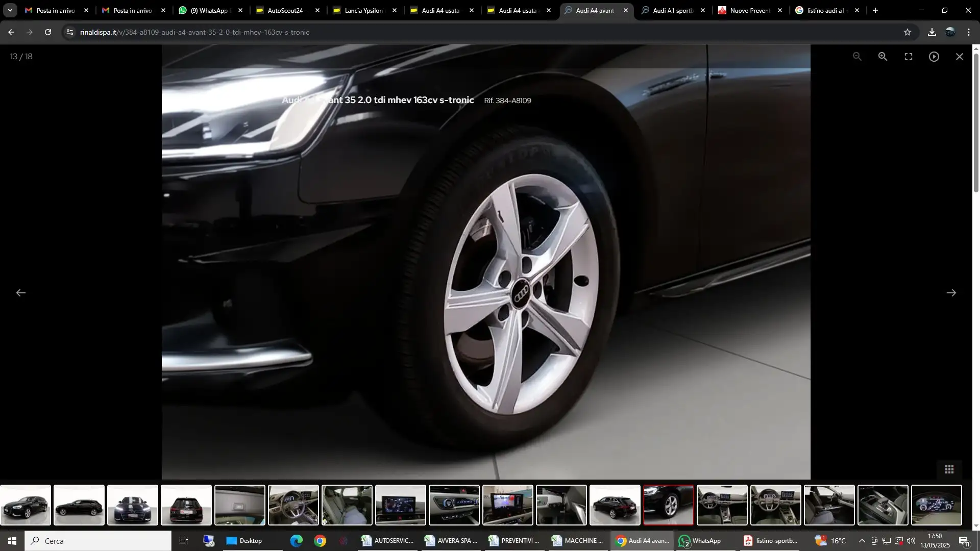Screen dimensions: 980x551
Task: Go to the next gallery photo
Action: click(951, 293)
